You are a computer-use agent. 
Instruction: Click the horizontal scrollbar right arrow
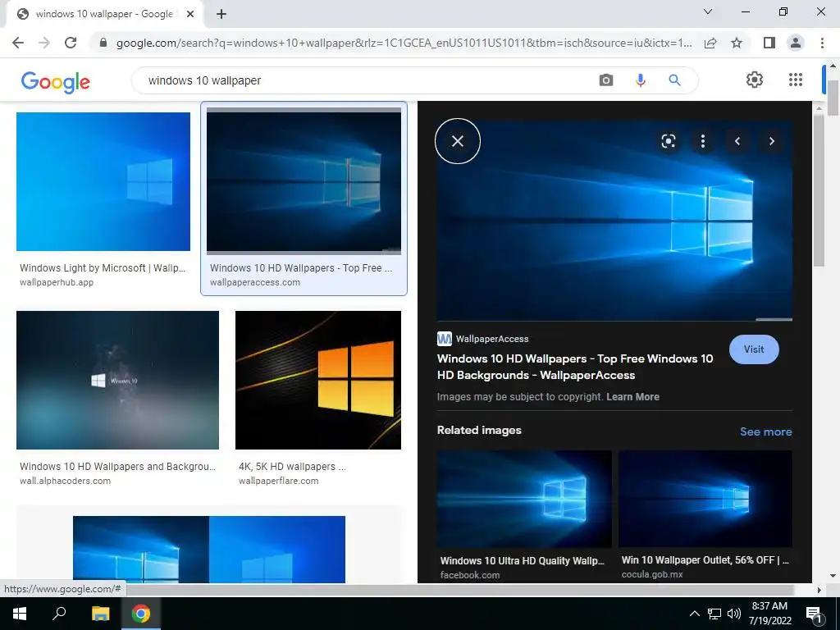pos(819,590)
